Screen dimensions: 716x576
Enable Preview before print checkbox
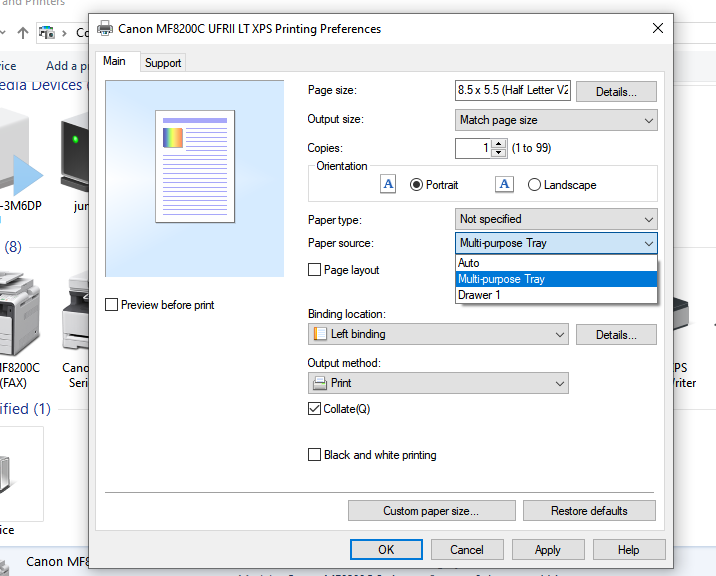click(111, 304)
